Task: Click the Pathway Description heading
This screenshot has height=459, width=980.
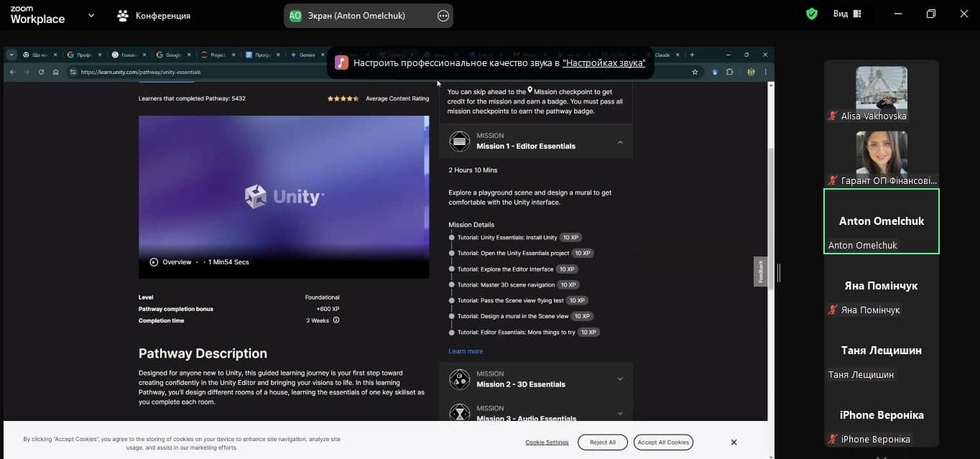Action: coord(203,353)
